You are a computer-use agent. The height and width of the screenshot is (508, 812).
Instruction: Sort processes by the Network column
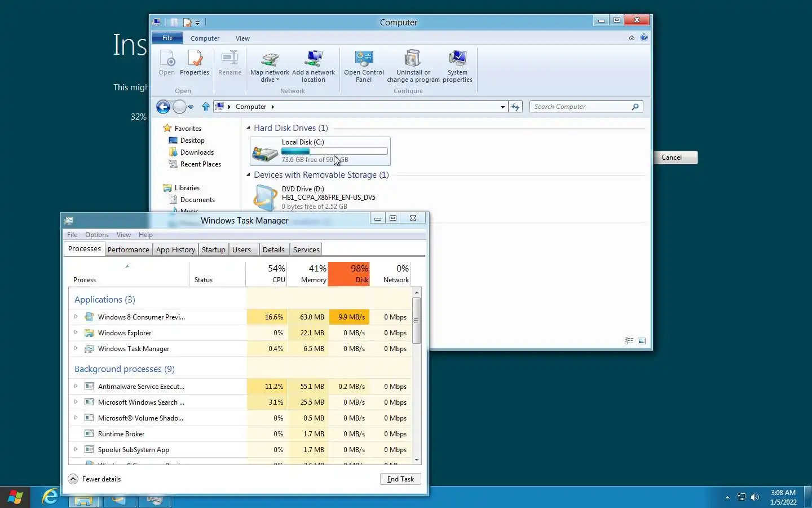click(390, 274)
